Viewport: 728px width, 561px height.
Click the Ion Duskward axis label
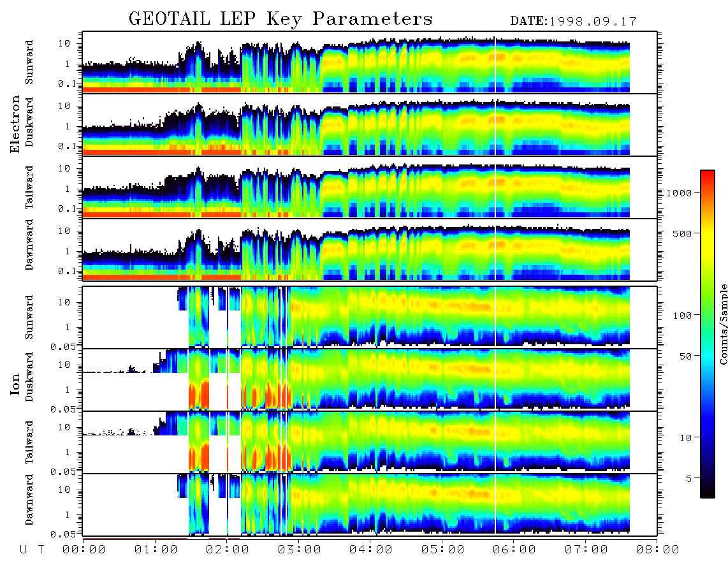[x=29, y=377]
